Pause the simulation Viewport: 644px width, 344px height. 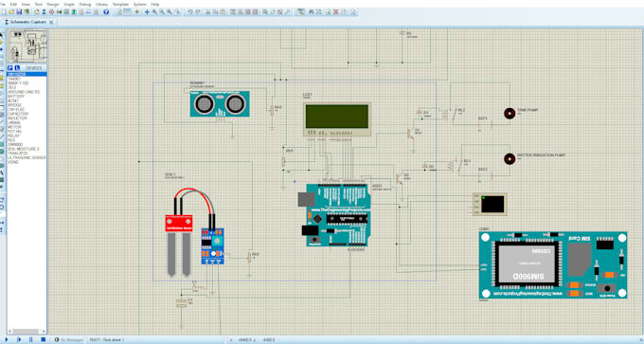point(31,339)
